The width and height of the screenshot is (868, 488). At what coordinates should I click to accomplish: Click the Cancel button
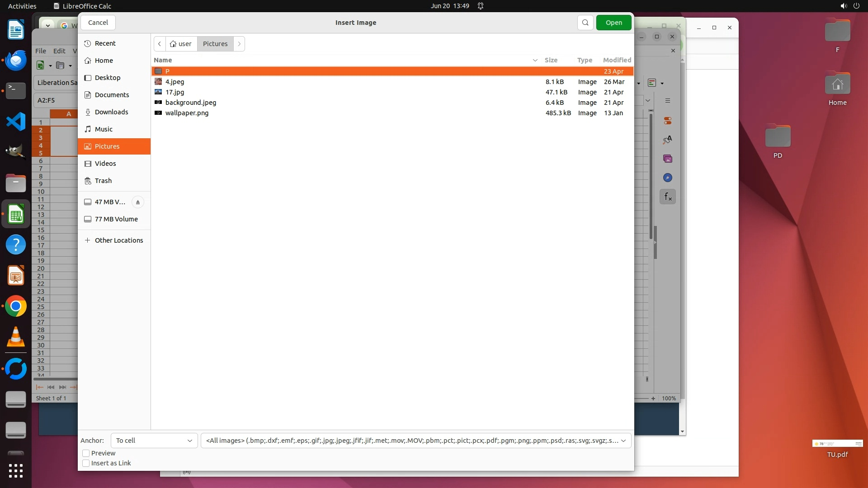click(98, 23)
